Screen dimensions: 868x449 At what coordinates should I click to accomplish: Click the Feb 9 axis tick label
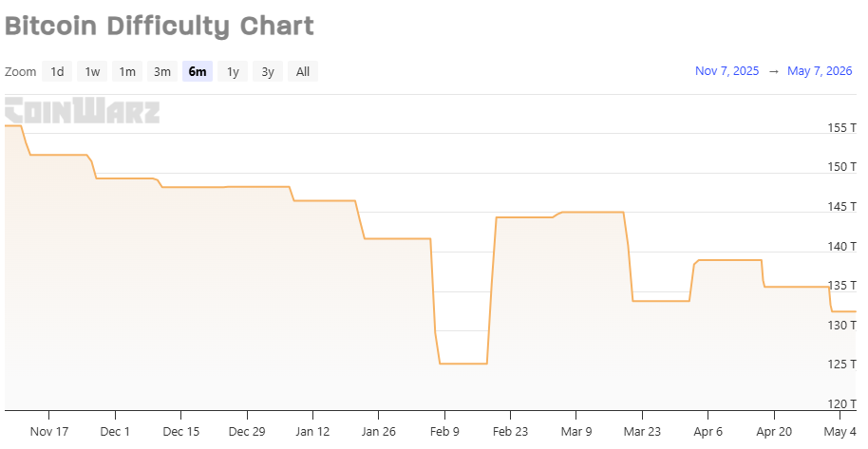click(444, 431)
